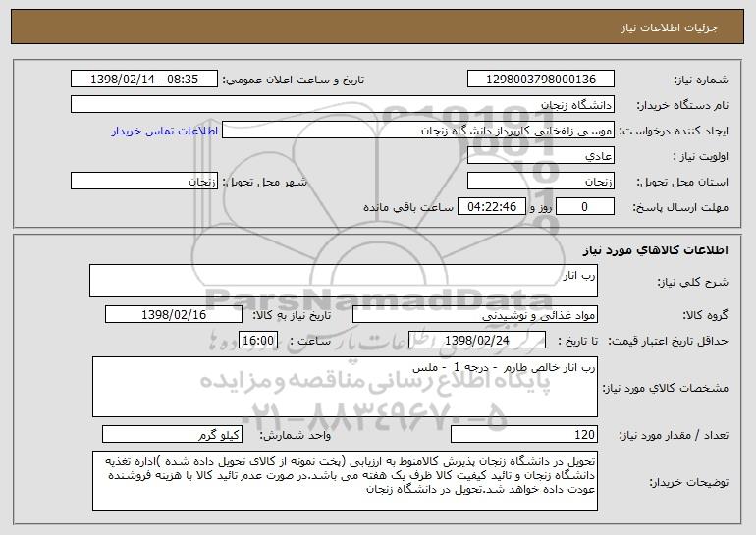Click the delivery city field زنجان

(x=144, y=182)
